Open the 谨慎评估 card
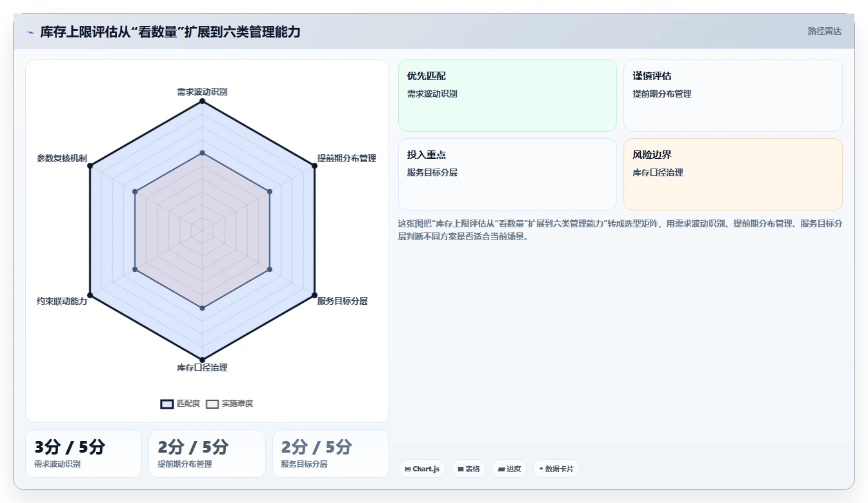 click(732, 96)
